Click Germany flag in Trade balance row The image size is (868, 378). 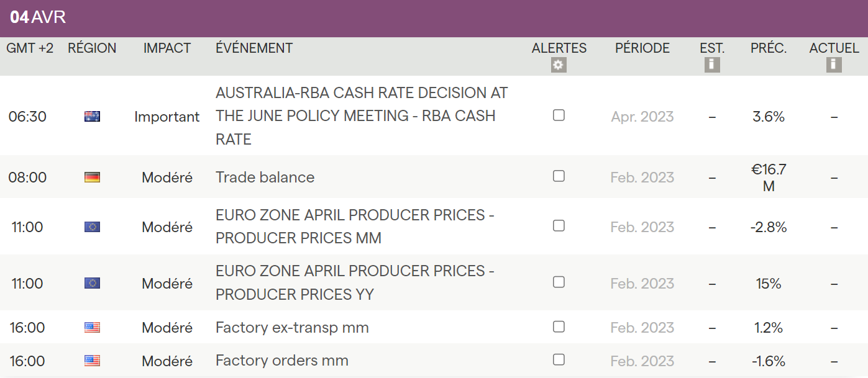click(x=92, y=178)
